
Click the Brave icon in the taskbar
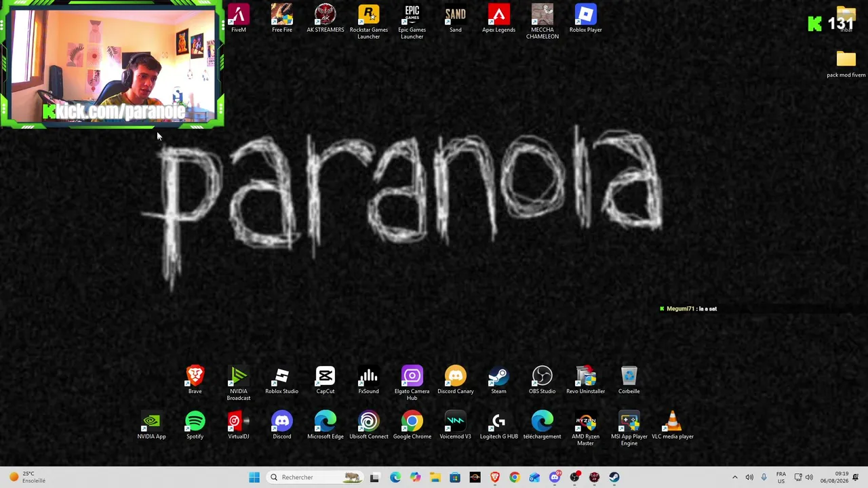click(x=495, y=477)
